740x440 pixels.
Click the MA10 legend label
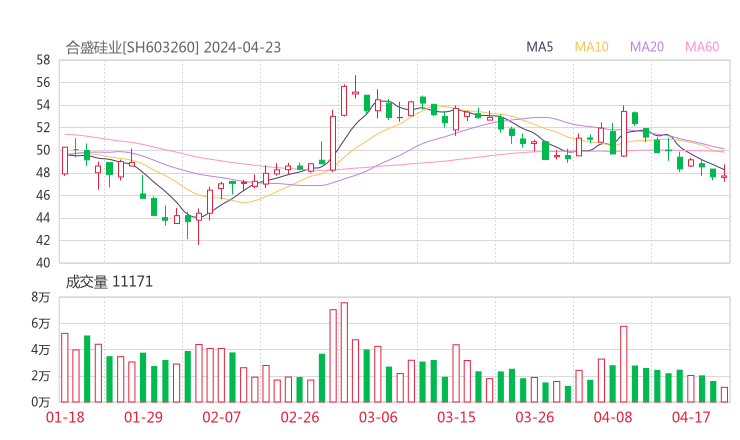pyautogui.click(x=591, y=47)
